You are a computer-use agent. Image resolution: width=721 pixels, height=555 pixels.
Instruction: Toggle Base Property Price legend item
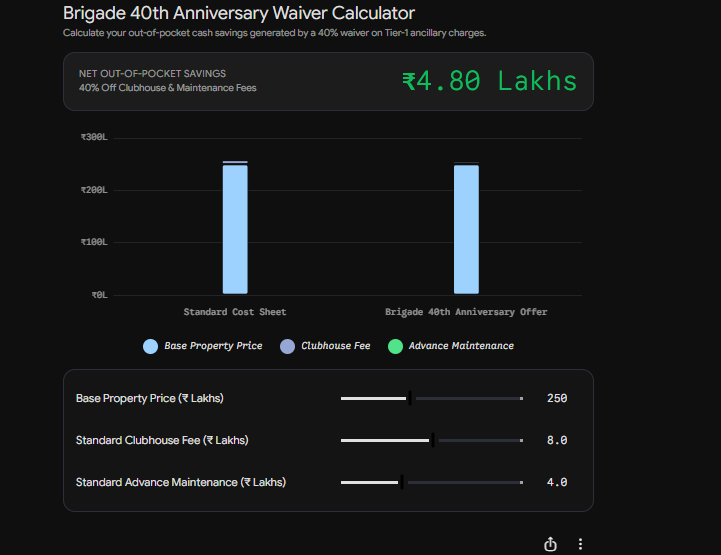click(x=203, y=346)
